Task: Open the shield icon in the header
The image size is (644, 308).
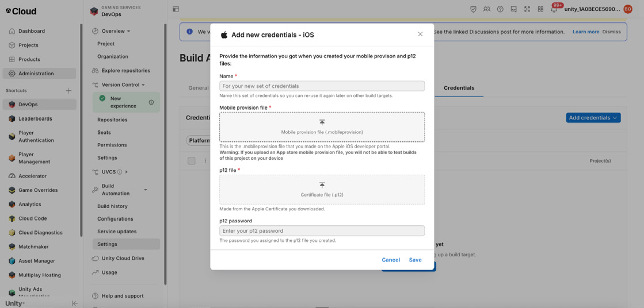Action: click(473, 9)
